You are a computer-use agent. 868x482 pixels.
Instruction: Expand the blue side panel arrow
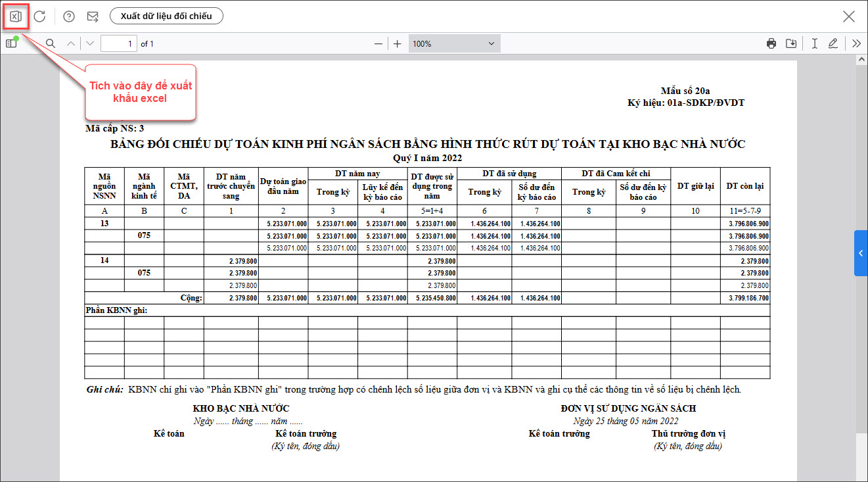[x=861, y=253]
